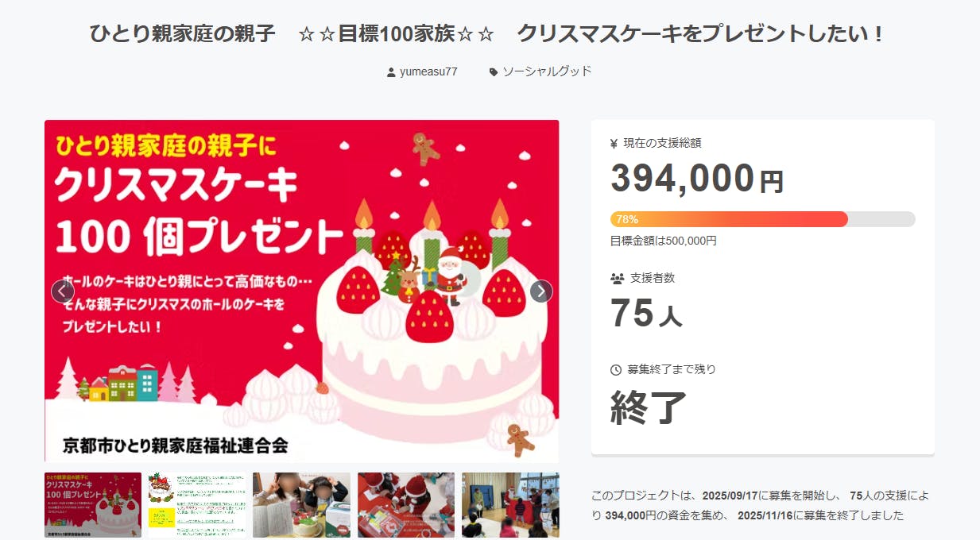Select the fifth thumbnail of the event hall
The height and width of the screenshot is (540, 980).
tap(510, 505)
